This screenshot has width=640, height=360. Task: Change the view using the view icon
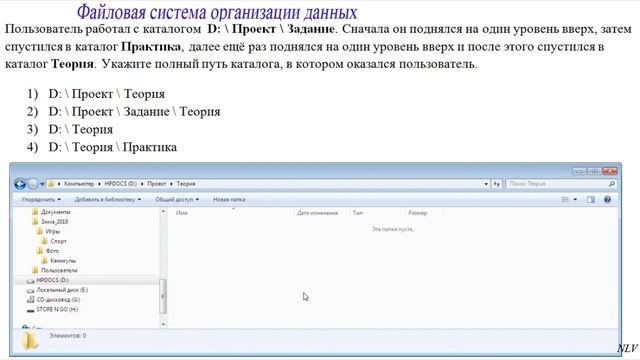point(565,200)
